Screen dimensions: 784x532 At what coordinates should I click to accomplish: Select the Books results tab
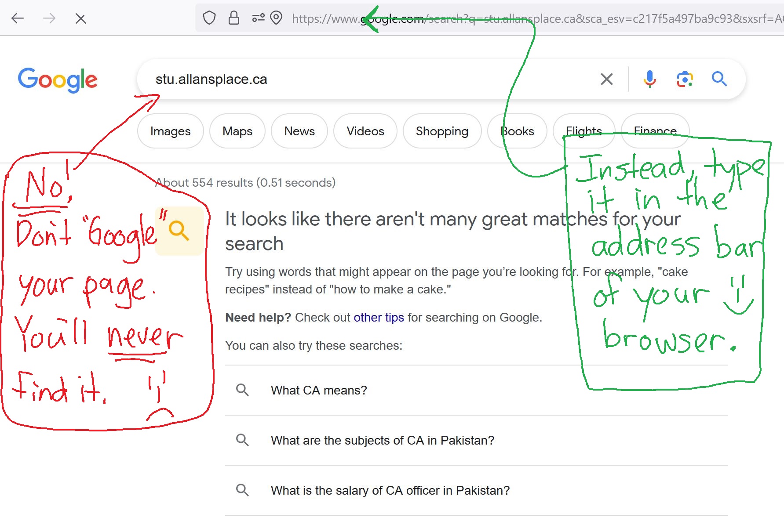pyautogui.click(x=517, y=131)
